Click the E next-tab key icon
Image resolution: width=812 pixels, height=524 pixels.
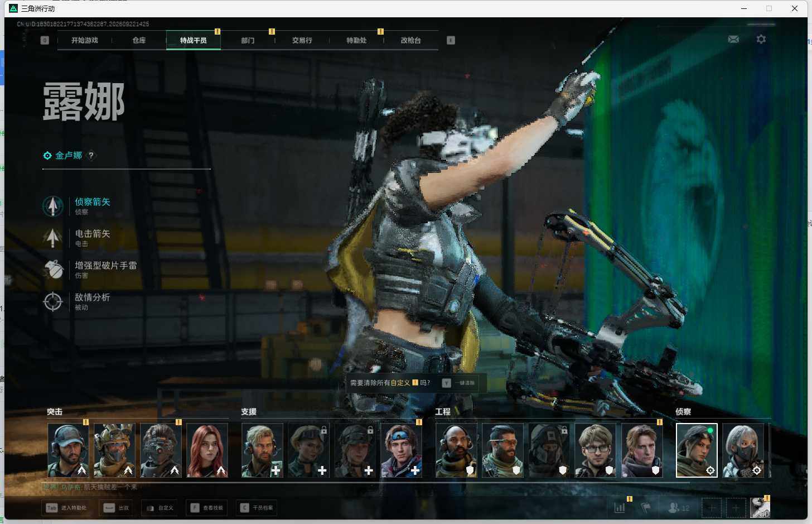point(451,40)
